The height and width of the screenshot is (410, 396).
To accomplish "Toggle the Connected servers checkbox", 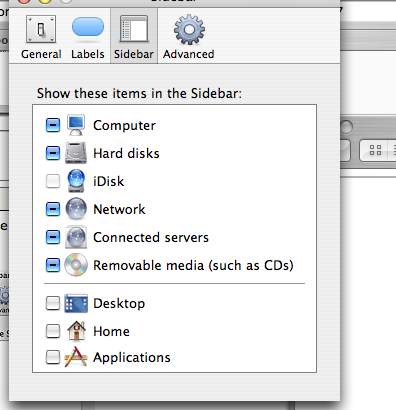I will pyautogui.click(x=53, y=237).
